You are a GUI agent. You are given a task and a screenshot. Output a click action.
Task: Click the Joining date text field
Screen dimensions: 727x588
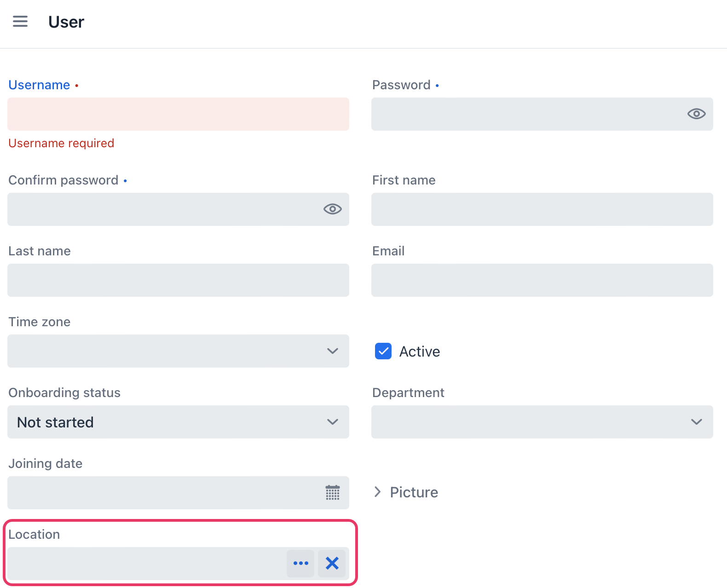[x=161, y=493]
